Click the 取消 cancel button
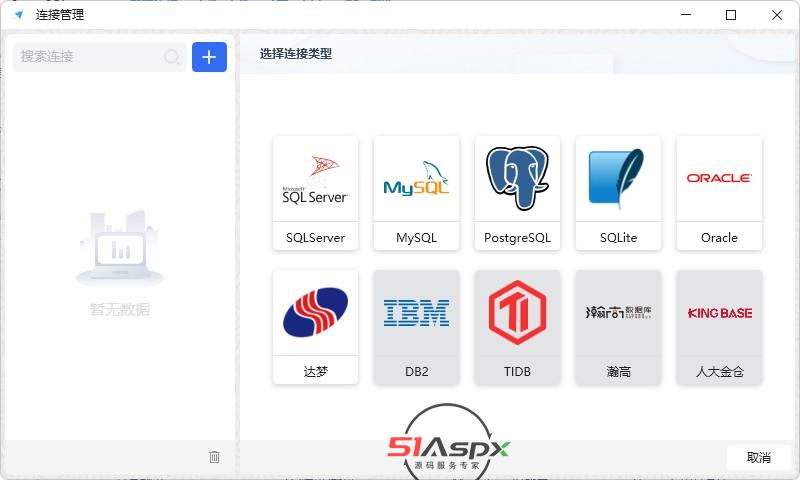The width and height of the screenshot is (800, 480). coord(759,457)
